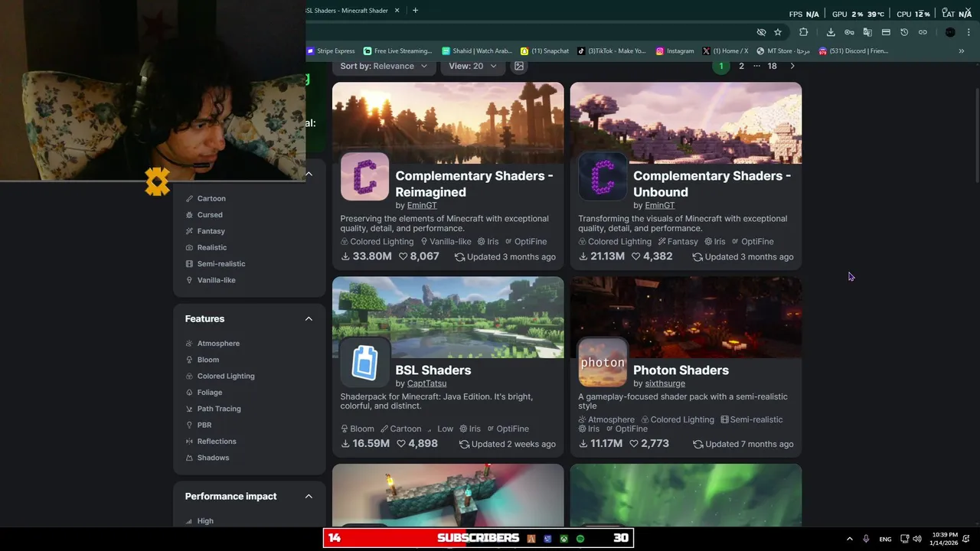The height and width of the screenshot is (551, 980).
Task: Click the microphone icon in system tray
Action: pyautogui.click(x=866, y=539)
